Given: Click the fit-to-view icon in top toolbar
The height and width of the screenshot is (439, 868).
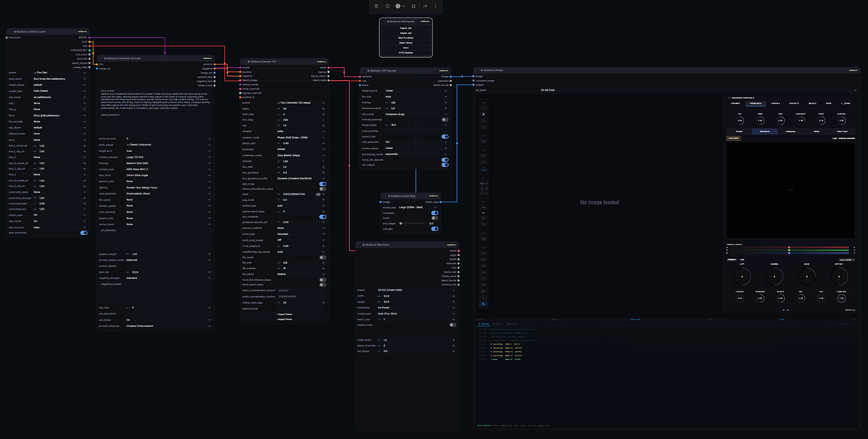Looking at the screenshot, I should [413, 6].
